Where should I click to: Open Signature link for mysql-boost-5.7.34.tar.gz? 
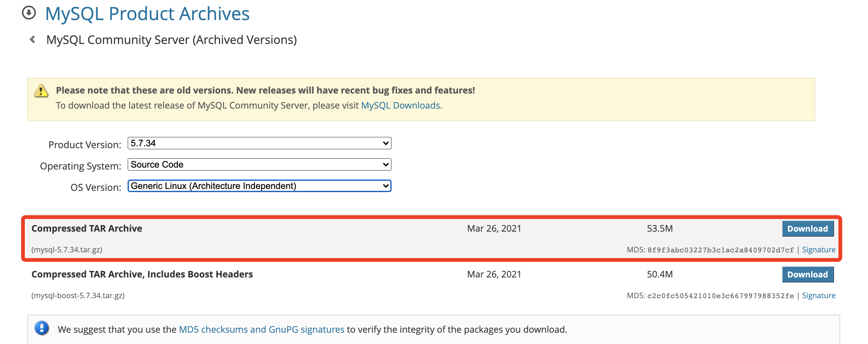coord(818,296)
